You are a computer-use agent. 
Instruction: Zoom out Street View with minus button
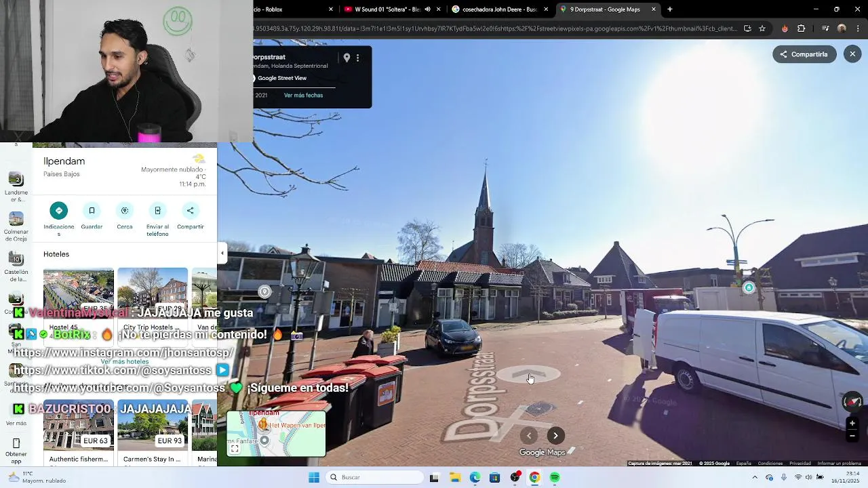coord(852,436)
